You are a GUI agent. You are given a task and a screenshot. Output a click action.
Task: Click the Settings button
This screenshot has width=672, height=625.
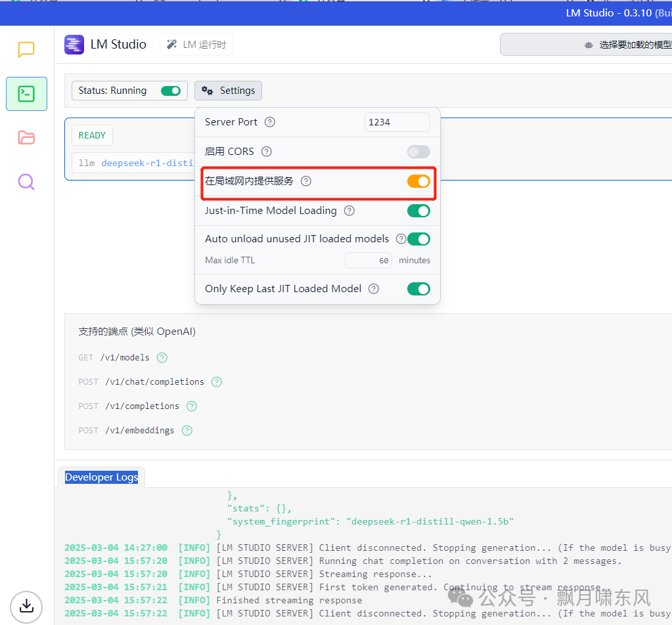click(x=228, y=91)
